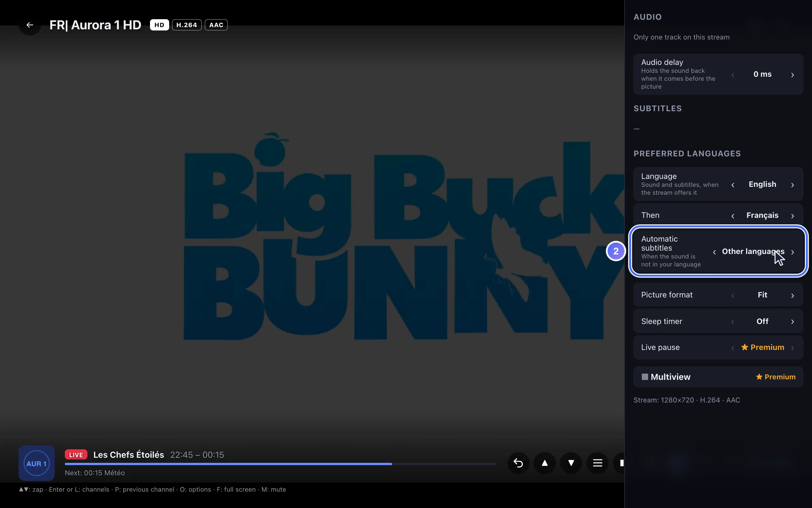Previous Automatic subtitles option chevron
Screen dimensions: 812x508
[714, 252]
